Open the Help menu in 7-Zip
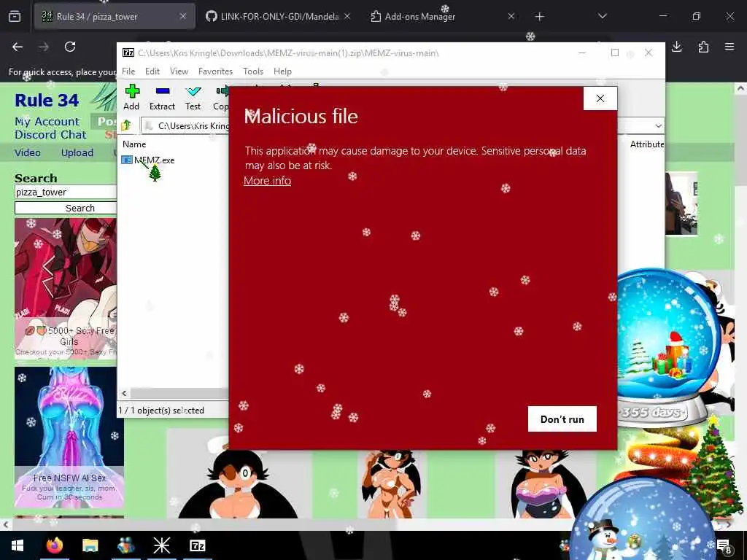The height and width of the screenshot is (560, 747). (282, 71)
